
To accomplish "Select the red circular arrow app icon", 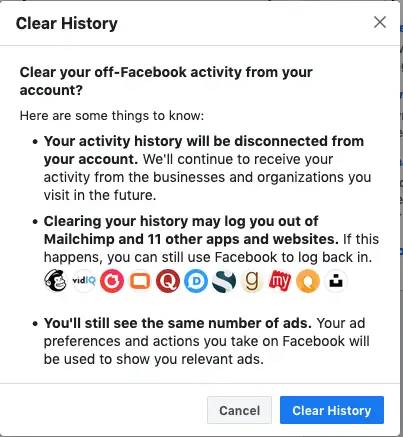I will point(112,281).
